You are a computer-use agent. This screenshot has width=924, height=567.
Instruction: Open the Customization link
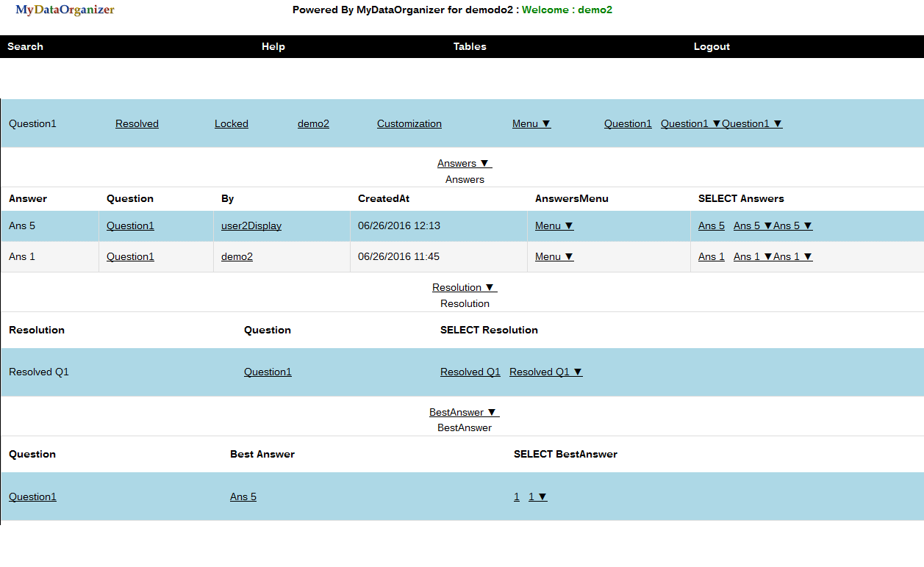[x=409, y=123]
